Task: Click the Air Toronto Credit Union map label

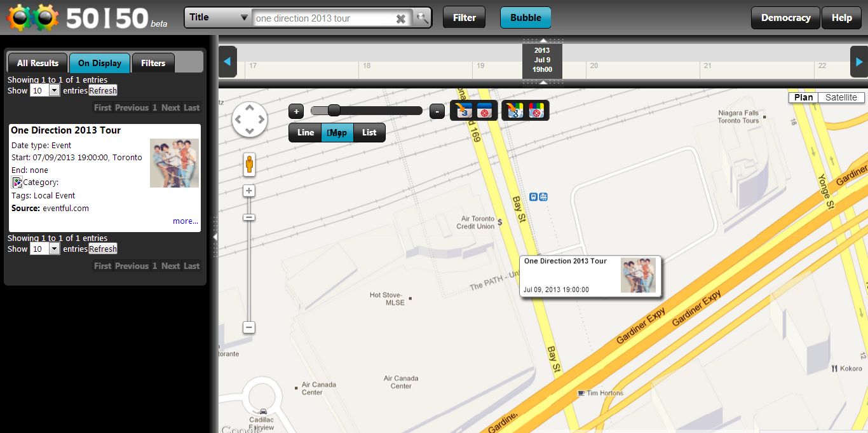Action: [x=476, y=223]
